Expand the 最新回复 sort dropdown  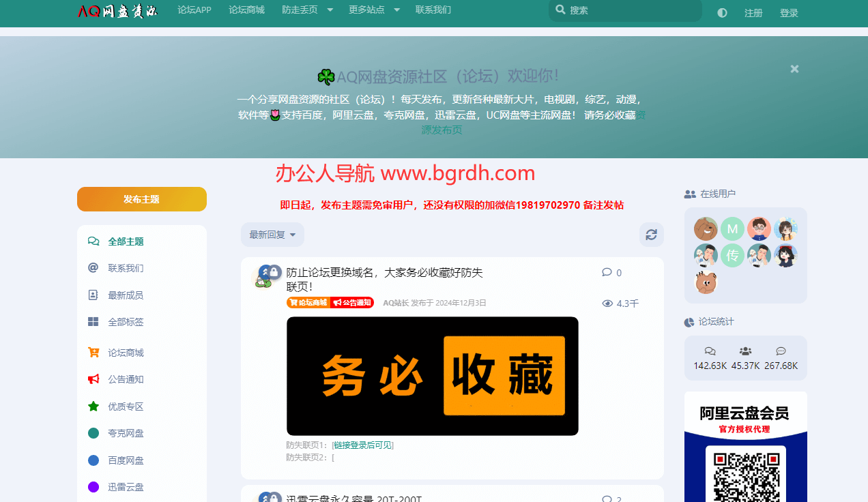pos(272,234)
